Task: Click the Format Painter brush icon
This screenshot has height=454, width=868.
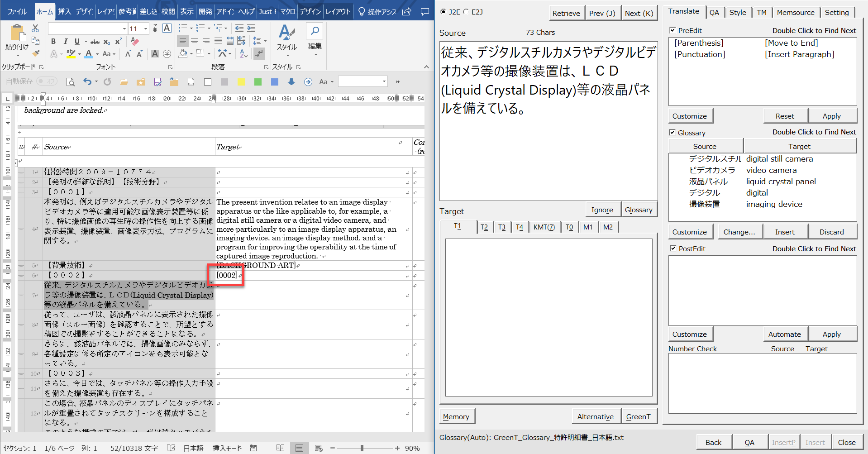Action: point(36,54)
